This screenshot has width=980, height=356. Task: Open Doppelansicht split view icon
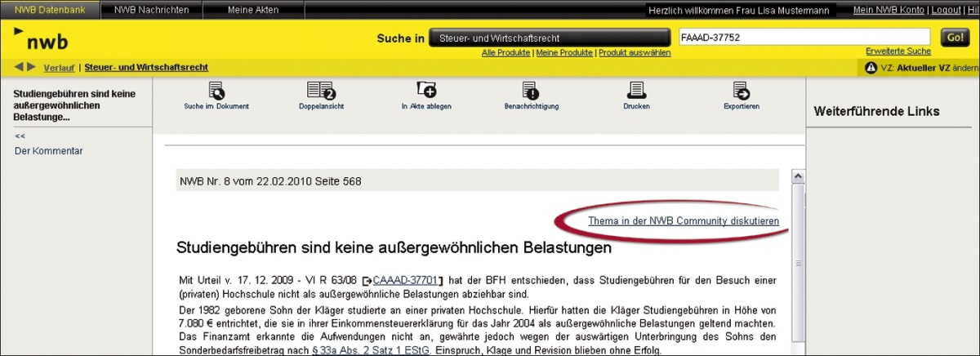[x=321, y=90]
